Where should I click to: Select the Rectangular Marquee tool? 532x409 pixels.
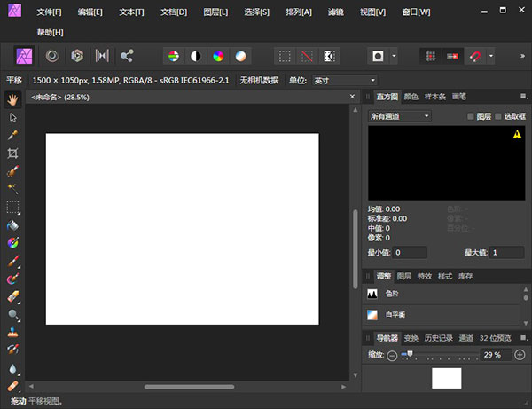tap(13, 207)
